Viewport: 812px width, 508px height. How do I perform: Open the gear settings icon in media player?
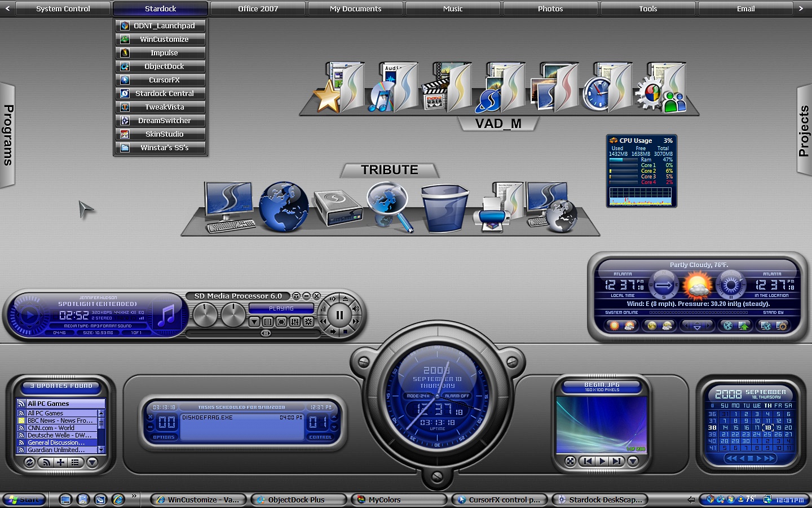tap(308, 322)
